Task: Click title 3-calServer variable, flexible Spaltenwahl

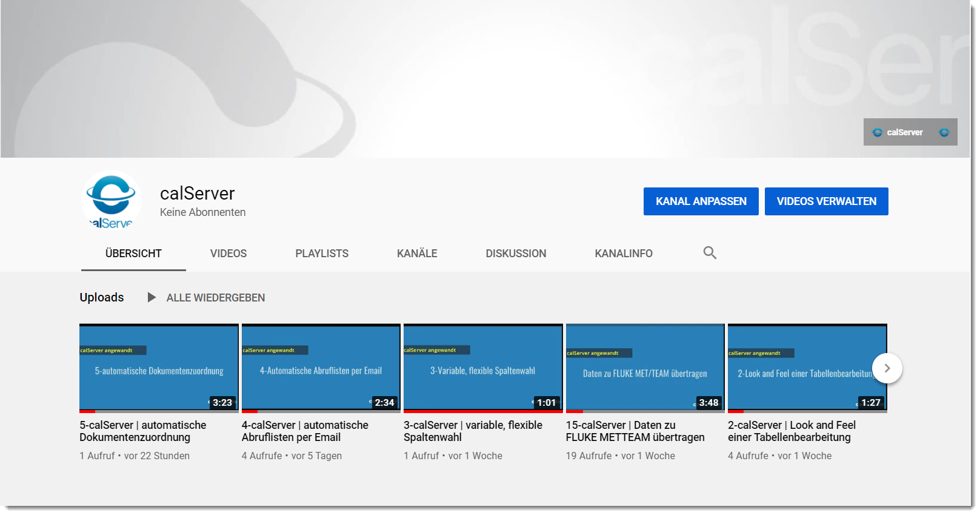Action: pos(473,431)
